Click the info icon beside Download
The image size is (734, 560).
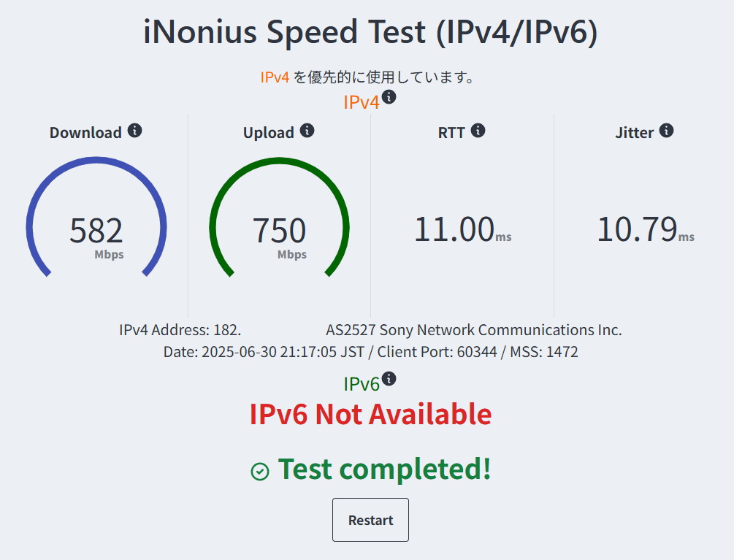[x=134, y=131]
